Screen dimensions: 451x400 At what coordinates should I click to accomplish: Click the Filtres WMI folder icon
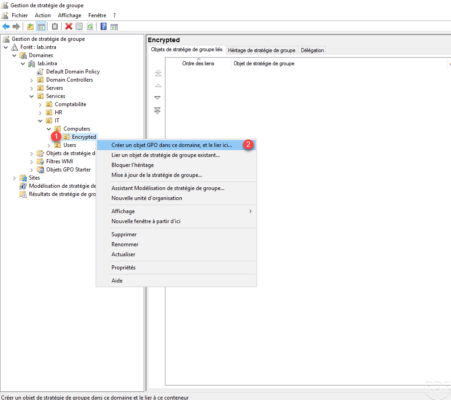(40, 161)
